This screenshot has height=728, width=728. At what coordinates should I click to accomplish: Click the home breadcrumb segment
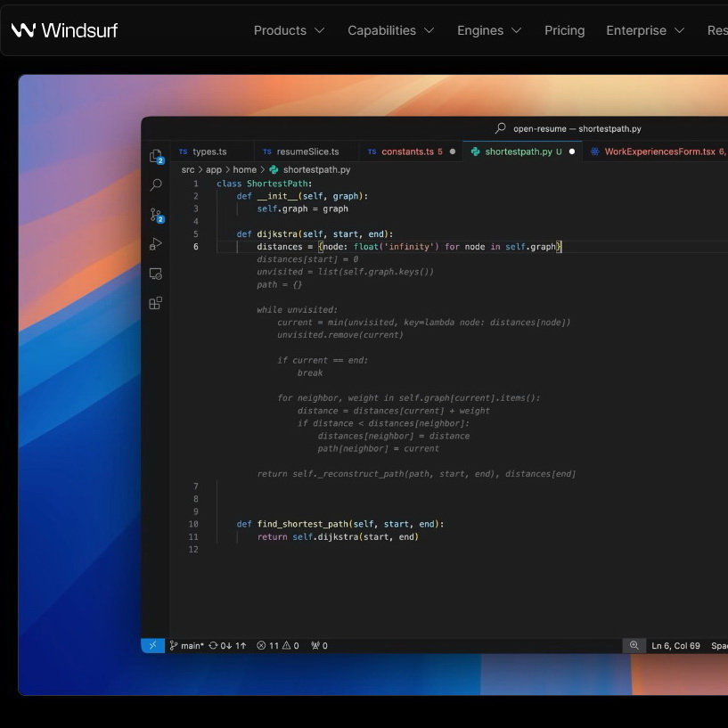click(244, 170)
